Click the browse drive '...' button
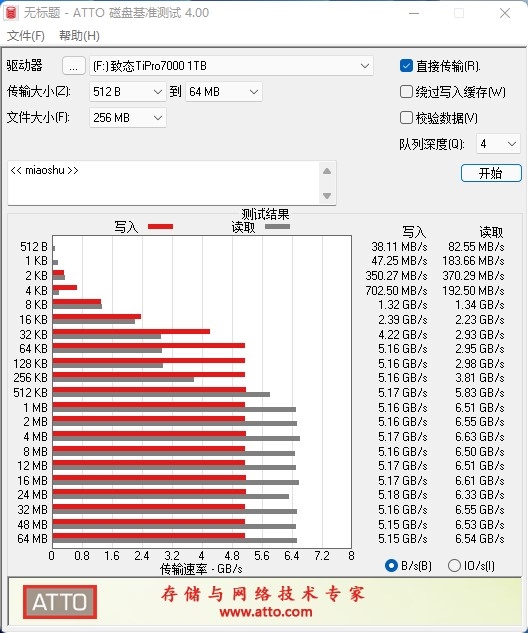The width and height of the screenshot is (528, 633). pyautogui.click(x=73, y=66)
